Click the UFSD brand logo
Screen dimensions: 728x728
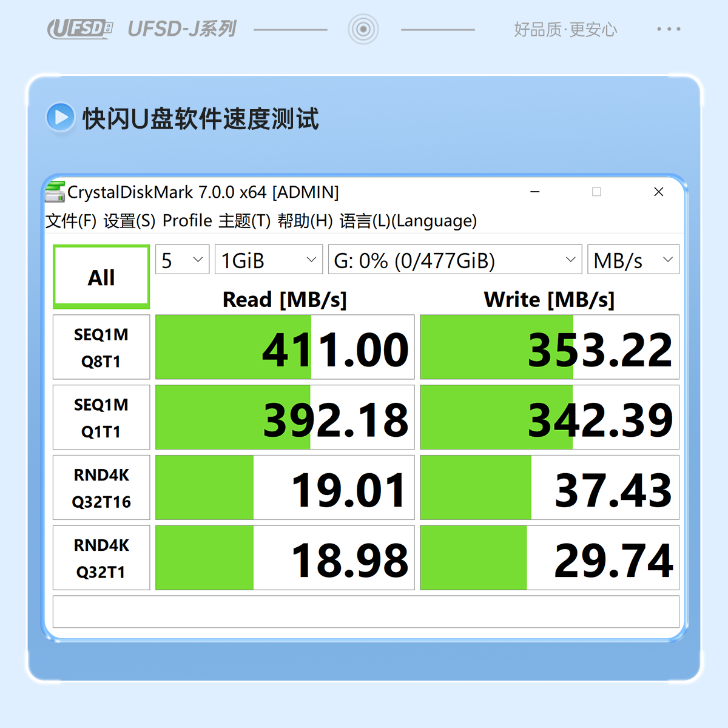click(80, 29)
